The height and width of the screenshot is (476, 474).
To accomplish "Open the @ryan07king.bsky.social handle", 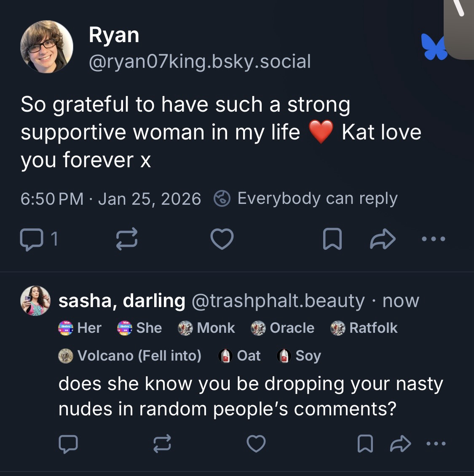I will point(200,62).
